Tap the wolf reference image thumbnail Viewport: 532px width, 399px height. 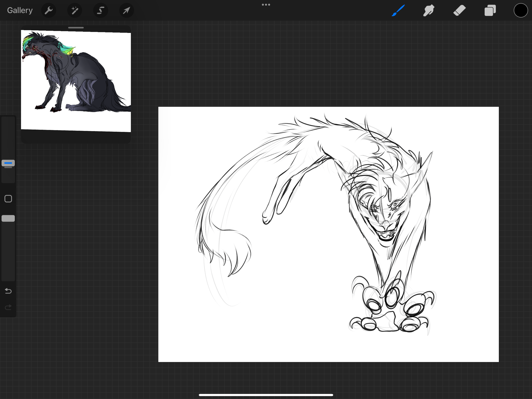click(x=76, y=81)
